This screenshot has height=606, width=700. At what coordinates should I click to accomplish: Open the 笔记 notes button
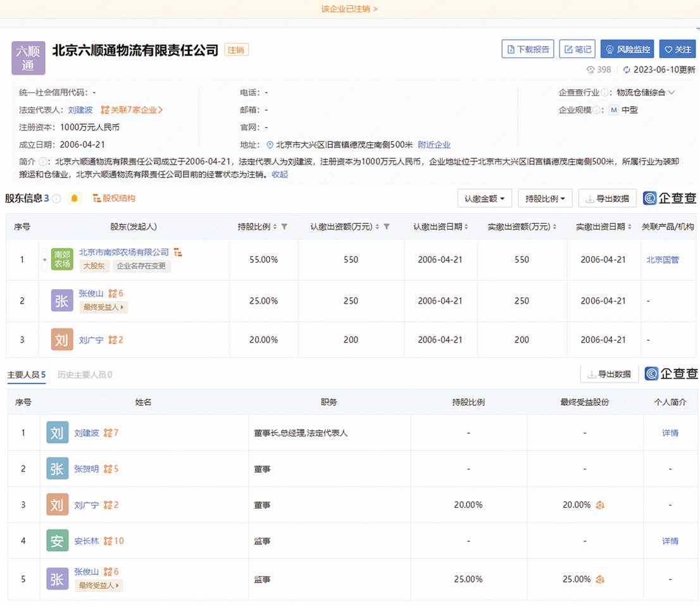click(x=577, y=49)
